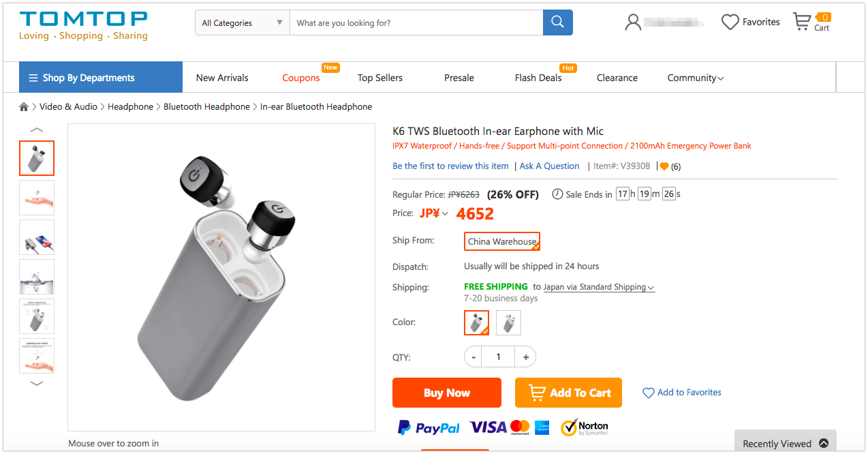This screenshot has height=454, width=868.
Task: Choose the second color variant
Action: click(508, 322)
